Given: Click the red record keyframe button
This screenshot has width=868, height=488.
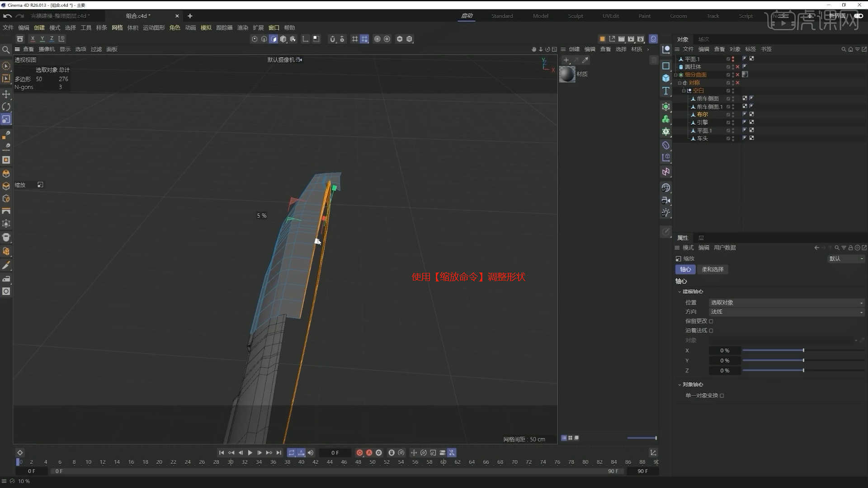Looking at the screenshot, I should [359, 453].
